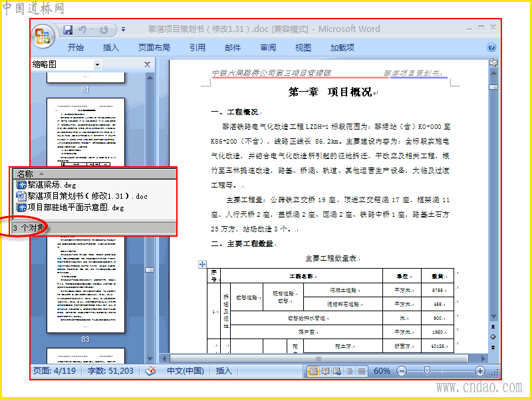Screen dimensions: 532x399
Task: Click the zoom slider handle
Action: click(427, 371)
